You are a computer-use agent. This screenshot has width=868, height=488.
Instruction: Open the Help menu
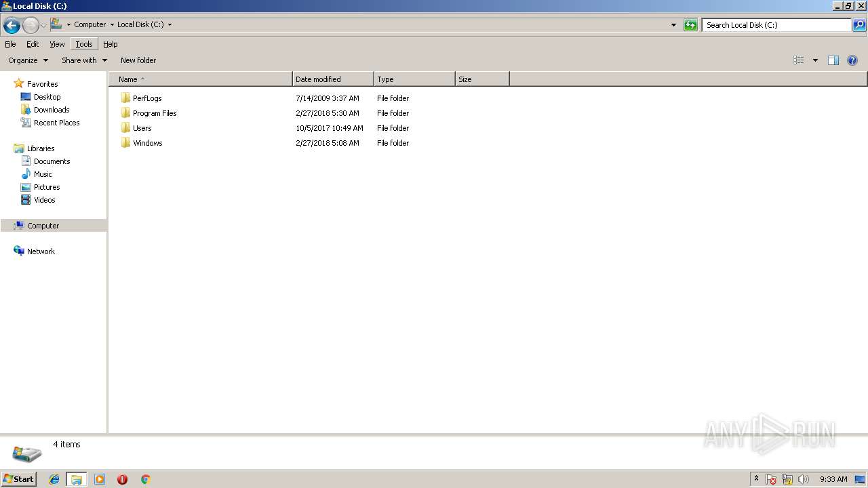click(111, 44)
